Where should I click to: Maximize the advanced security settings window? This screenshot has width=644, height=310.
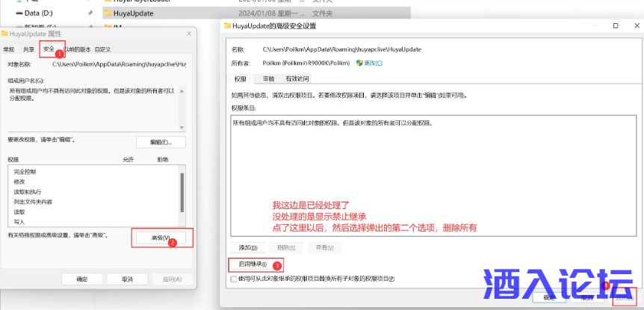(615, 25)
